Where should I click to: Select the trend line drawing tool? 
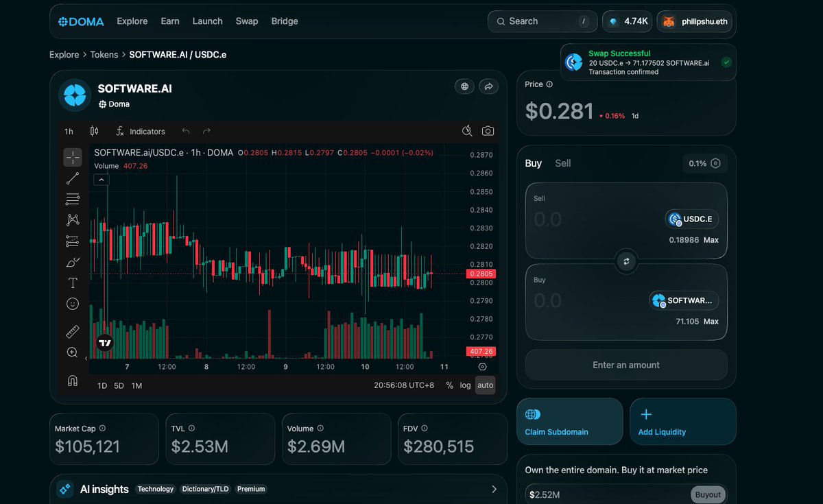pyautogui.click(x=73, y=178)
